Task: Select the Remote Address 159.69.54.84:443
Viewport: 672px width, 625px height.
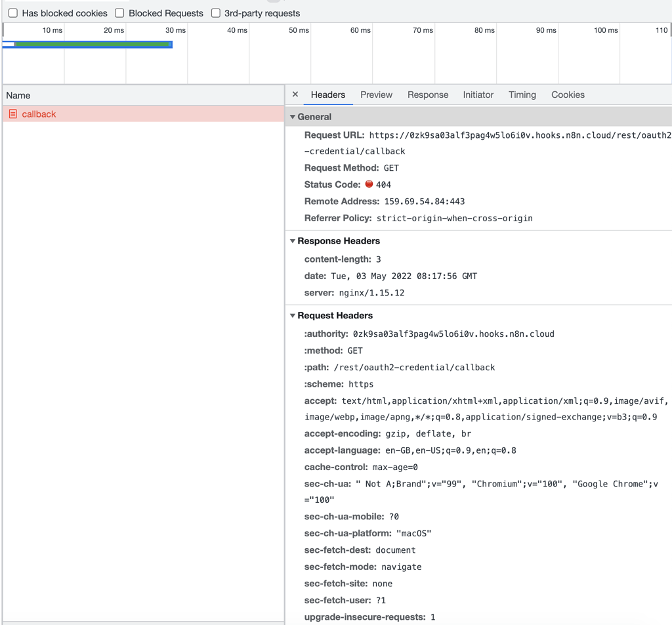Action: click(425, 202)
